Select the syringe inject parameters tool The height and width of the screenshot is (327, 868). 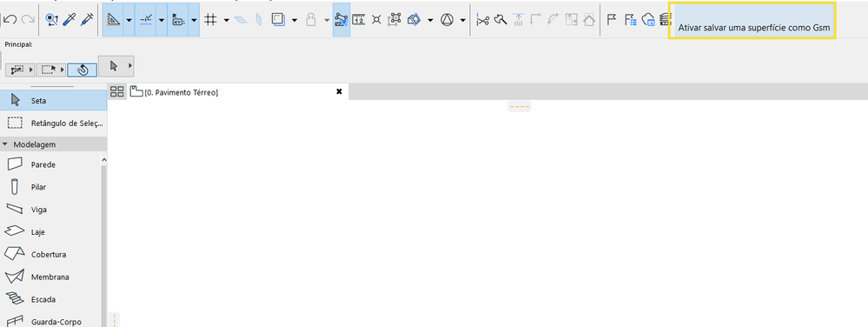86,20
